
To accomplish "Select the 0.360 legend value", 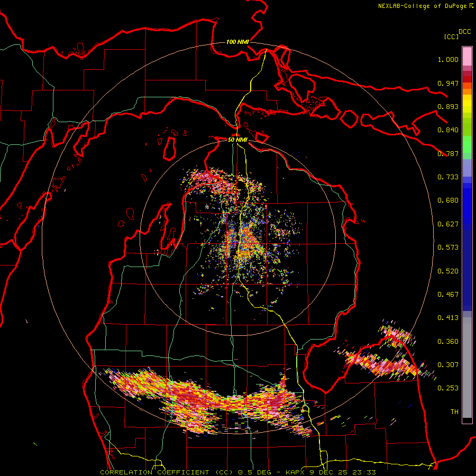I will 448,341.
